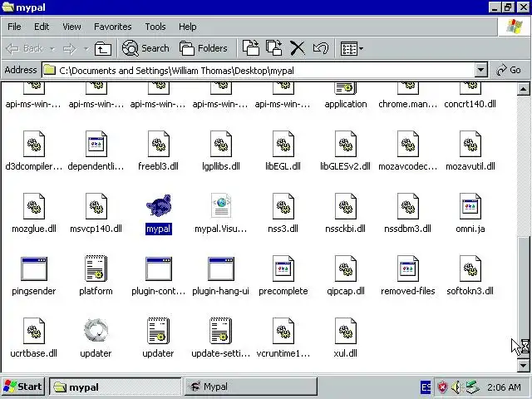
Task: Select the updater application with circular arrows icon
Action: 96,338
